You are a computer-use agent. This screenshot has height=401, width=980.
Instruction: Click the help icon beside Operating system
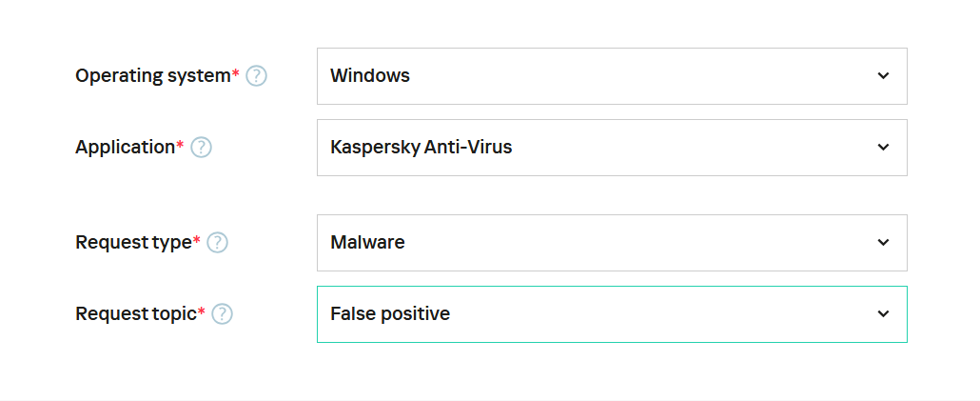pos(256,76)
